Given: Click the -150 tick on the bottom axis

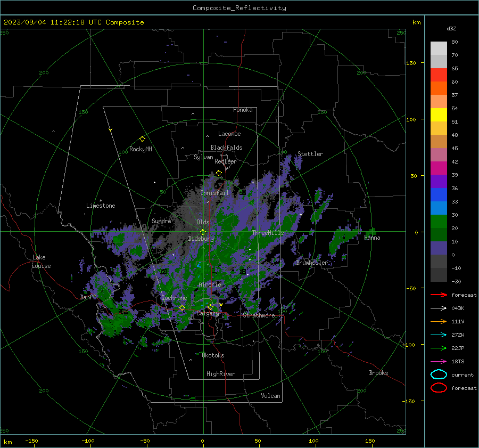Looking at the screenshot, I should coord(31,441).
